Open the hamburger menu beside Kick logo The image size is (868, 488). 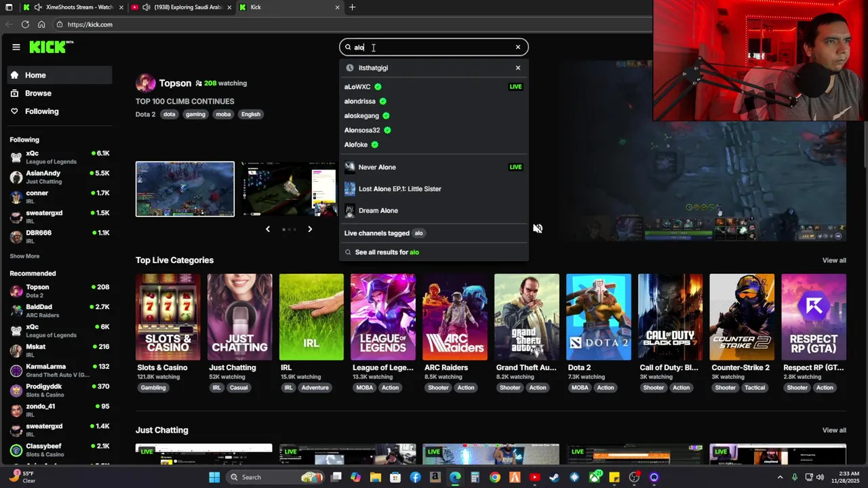pyautogui.click(x=16, y=47)
